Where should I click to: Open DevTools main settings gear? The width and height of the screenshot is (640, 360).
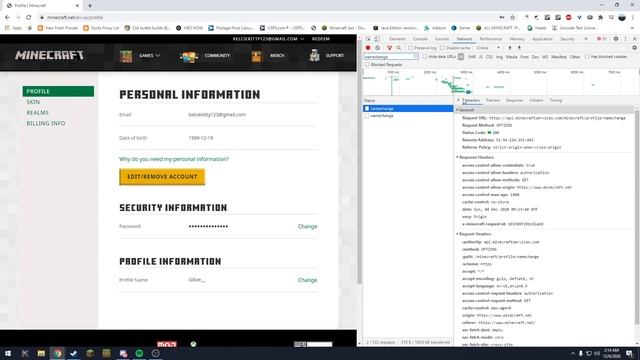pyautogui.click(x=616, y=39)
